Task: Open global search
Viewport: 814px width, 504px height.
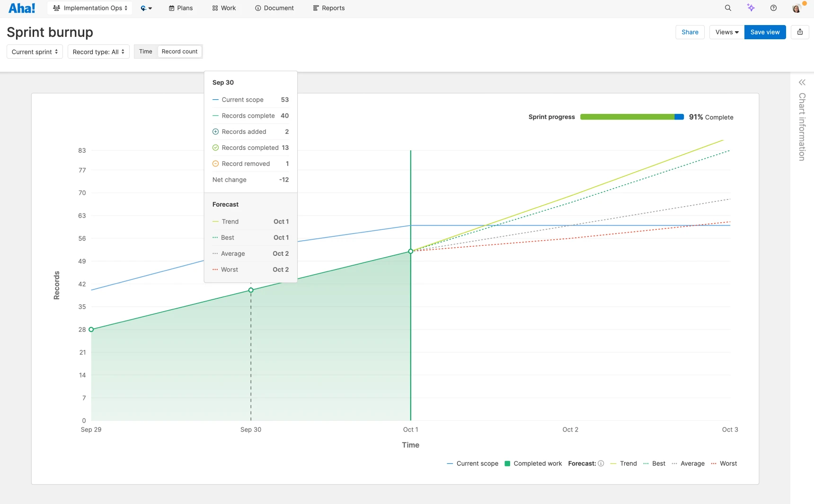Action: pos(728,8)
